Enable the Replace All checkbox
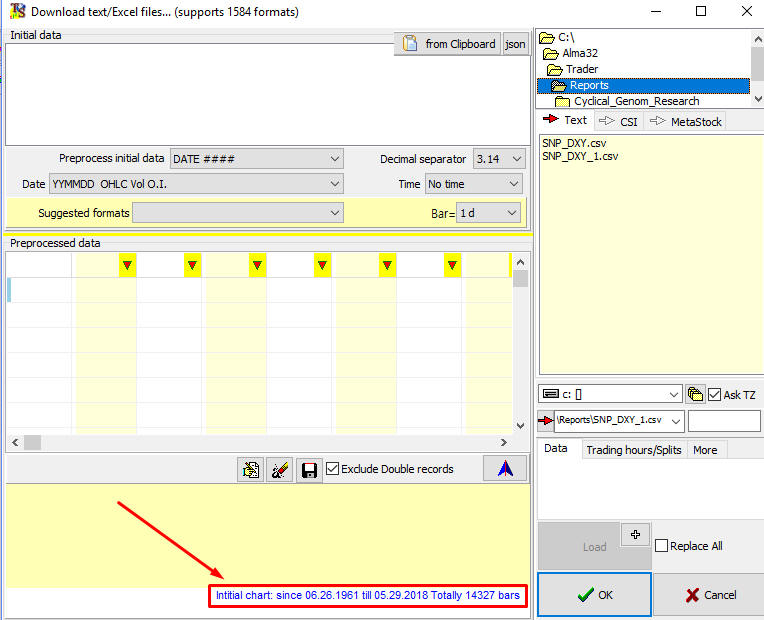Screen dimensions: 764x620 coord(662,546)
